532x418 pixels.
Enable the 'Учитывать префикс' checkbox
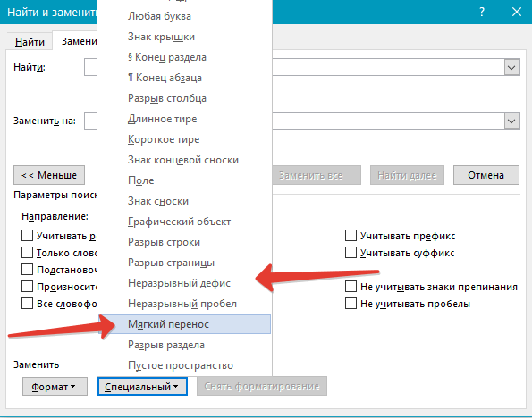(x=350, y=235)
